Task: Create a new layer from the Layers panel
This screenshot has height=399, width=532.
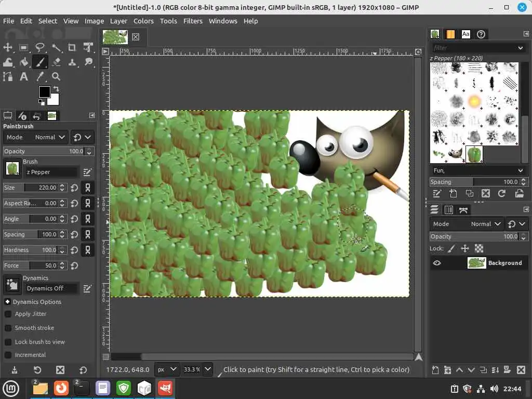Action: click(x=435, y=370)
